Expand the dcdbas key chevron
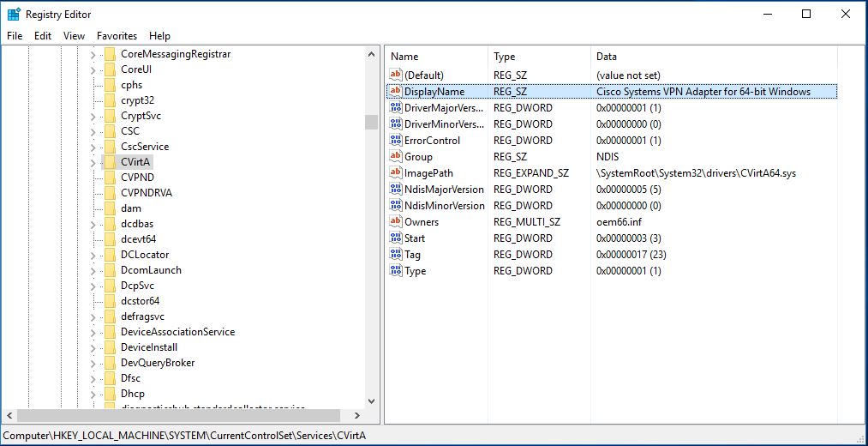 tap(93, 224)
